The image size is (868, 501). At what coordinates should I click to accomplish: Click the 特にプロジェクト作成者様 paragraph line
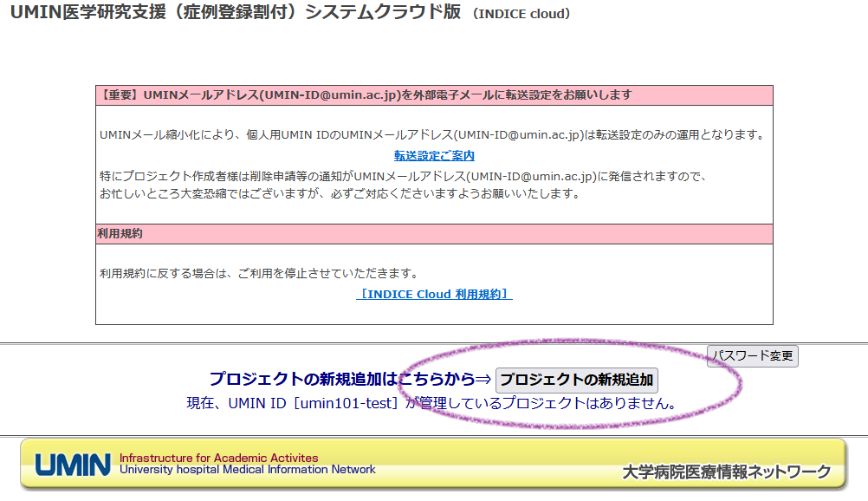404,177
